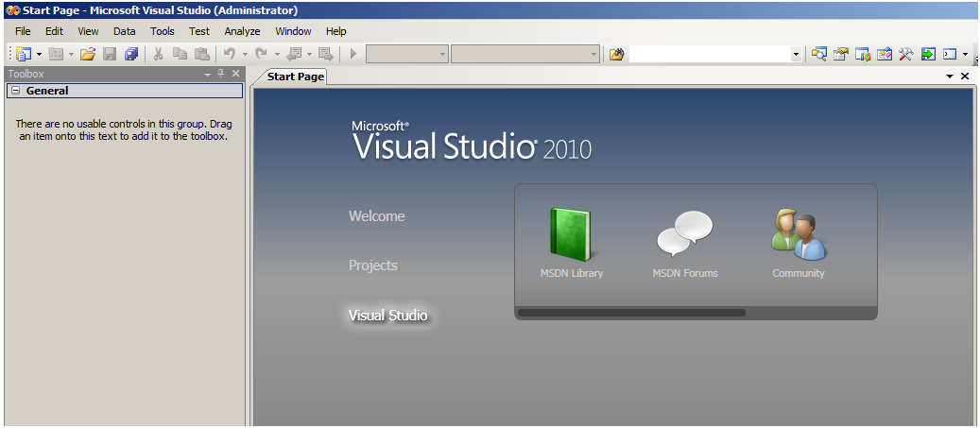Open the Find combo box dropdown arrow

click(796, 55)
